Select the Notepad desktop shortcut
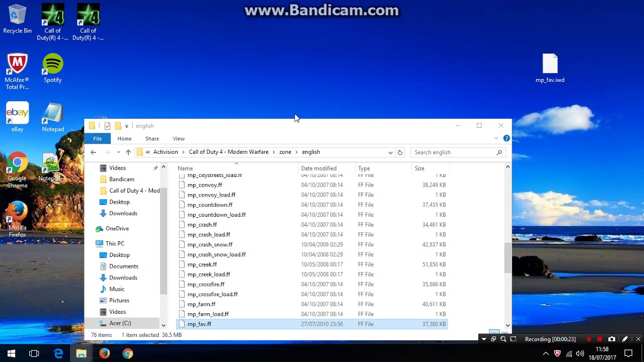This screenshot has height=362, width=644. (53, 118)
